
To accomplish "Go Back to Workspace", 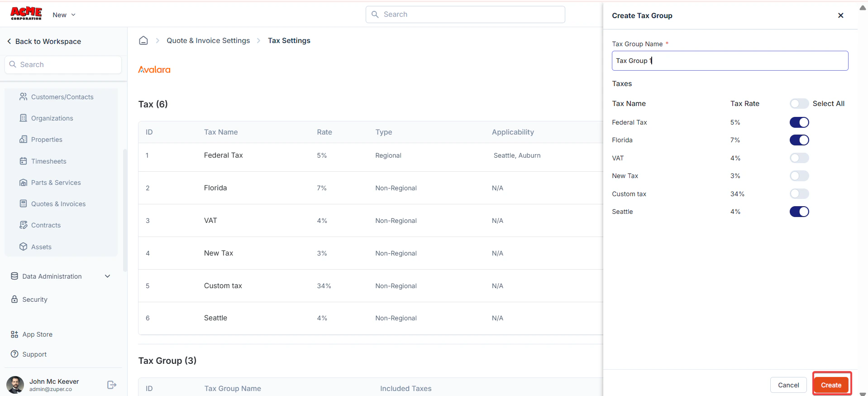I will coord(48,41).
